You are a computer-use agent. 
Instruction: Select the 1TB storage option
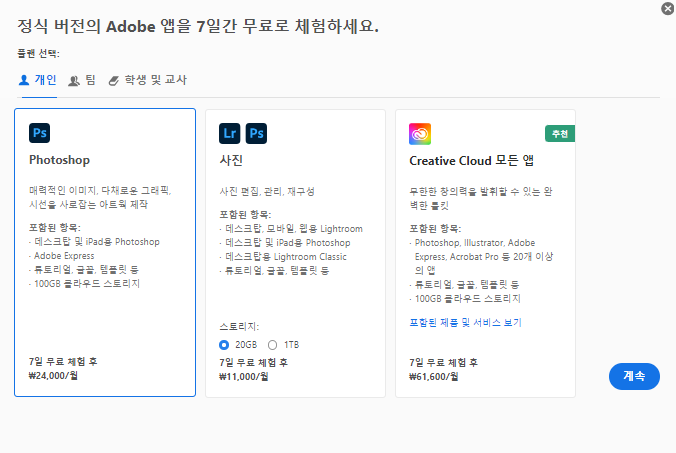[273, 345]
